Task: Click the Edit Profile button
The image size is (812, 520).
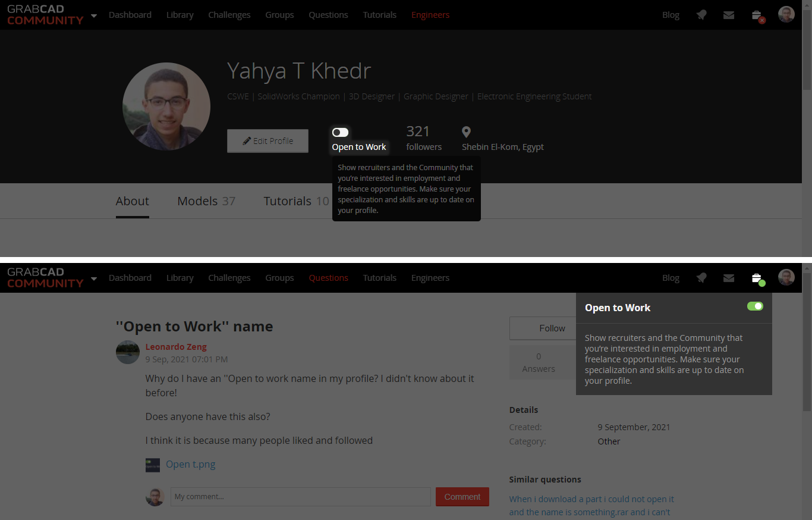Action: [x=267, y=141]
